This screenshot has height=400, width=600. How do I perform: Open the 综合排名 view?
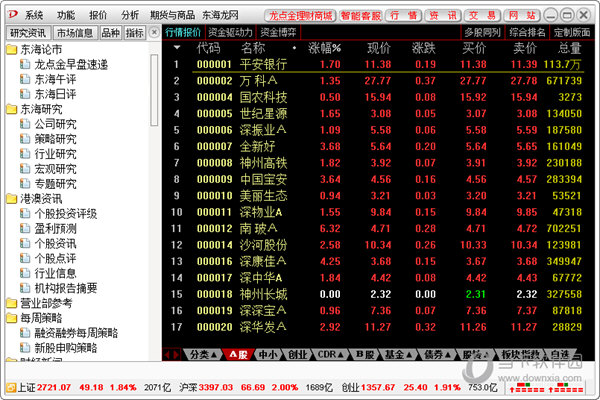(527, 33)
